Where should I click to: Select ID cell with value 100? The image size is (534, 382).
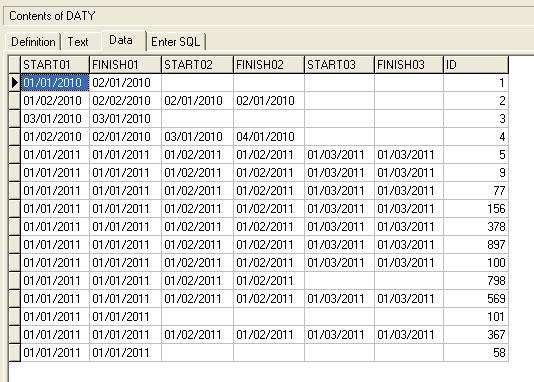click(476, 263)
